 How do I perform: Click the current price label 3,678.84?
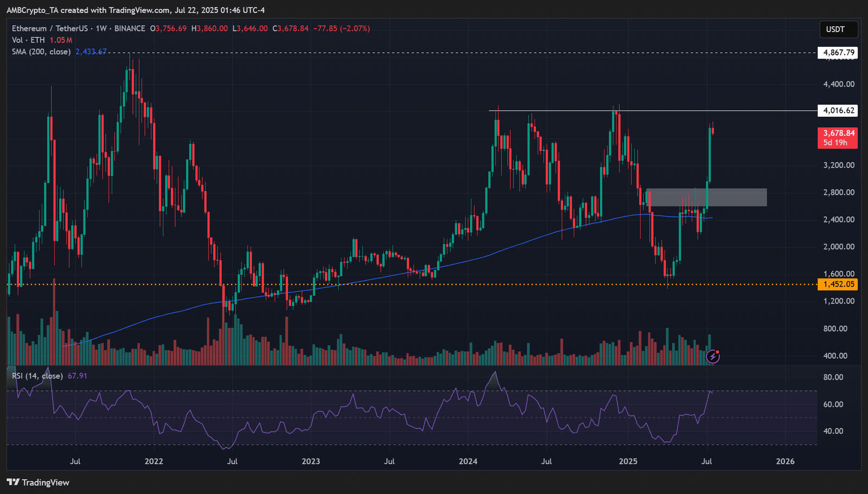coord(838,133)
